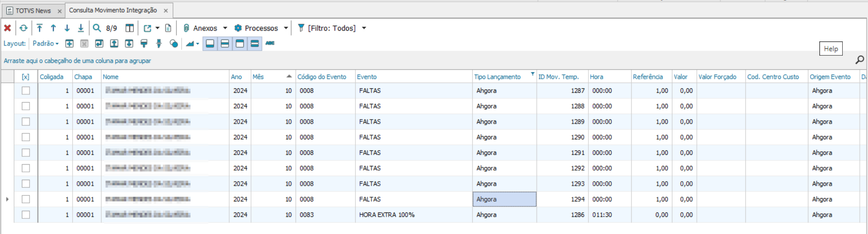The image size is (868, 234).
Task: Select the checkbox for row ID 1290
Action: (26, 137)
